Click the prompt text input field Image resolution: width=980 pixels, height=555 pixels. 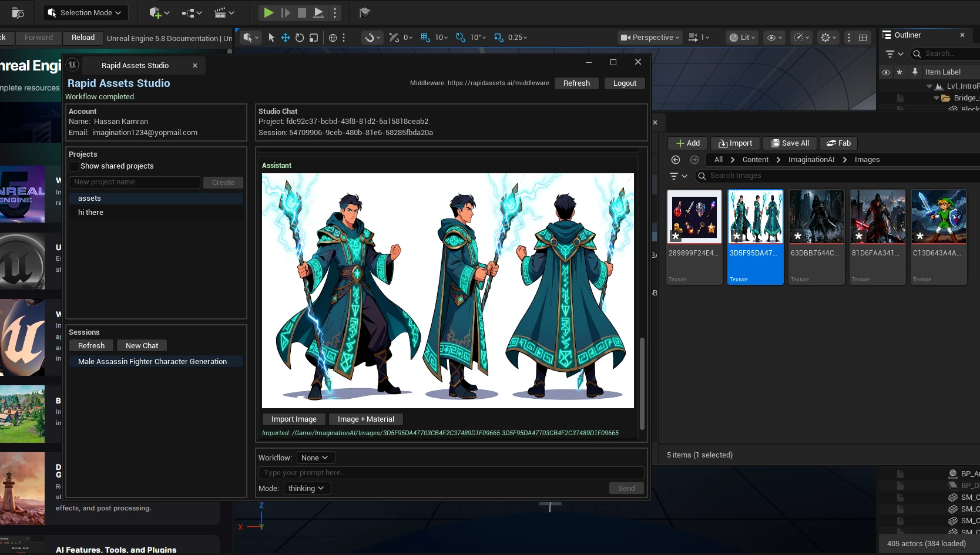[451, 473]
